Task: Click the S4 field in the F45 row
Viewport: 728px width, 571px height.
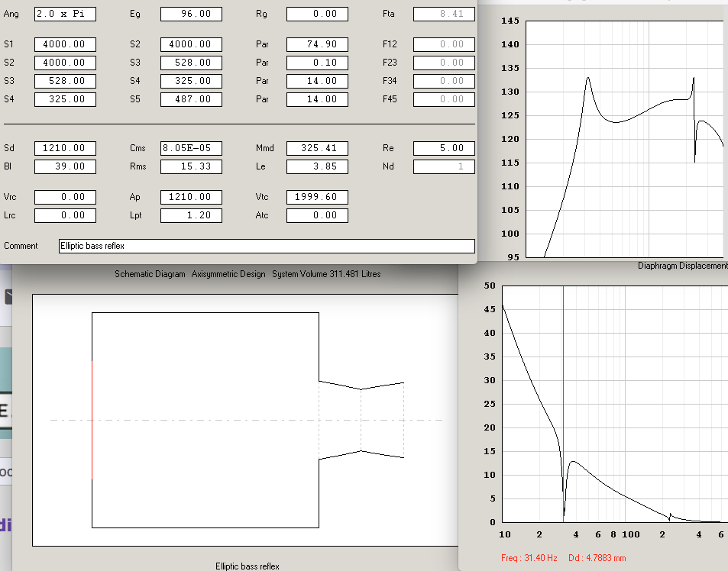Action: (65, 99)
